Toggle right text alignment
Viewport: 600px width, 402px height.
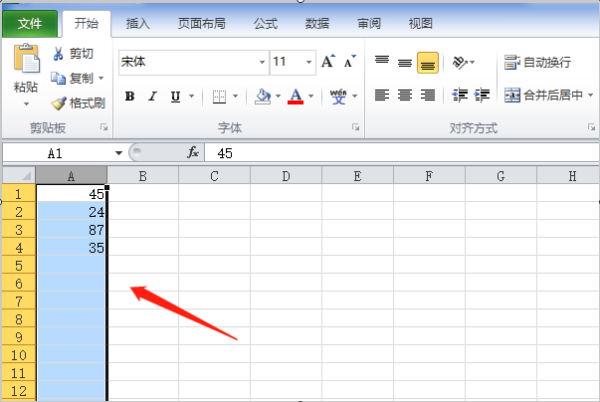click(x=427, y=95)
